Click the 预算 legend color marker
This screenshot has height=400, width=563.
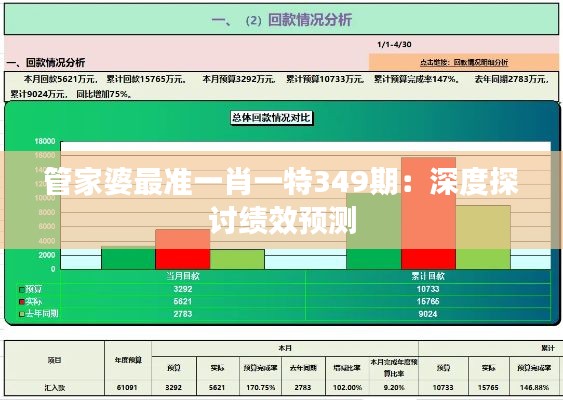point(22,290)
